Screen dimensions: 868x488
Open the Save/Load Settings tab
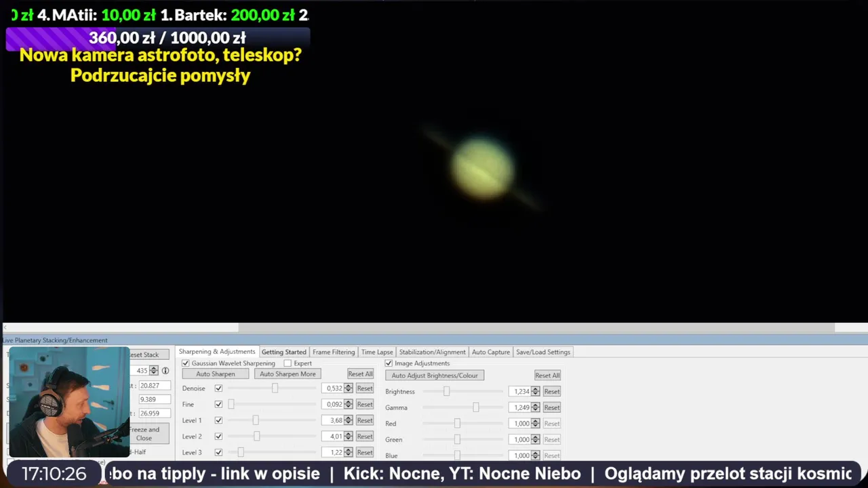click(543, 352)
